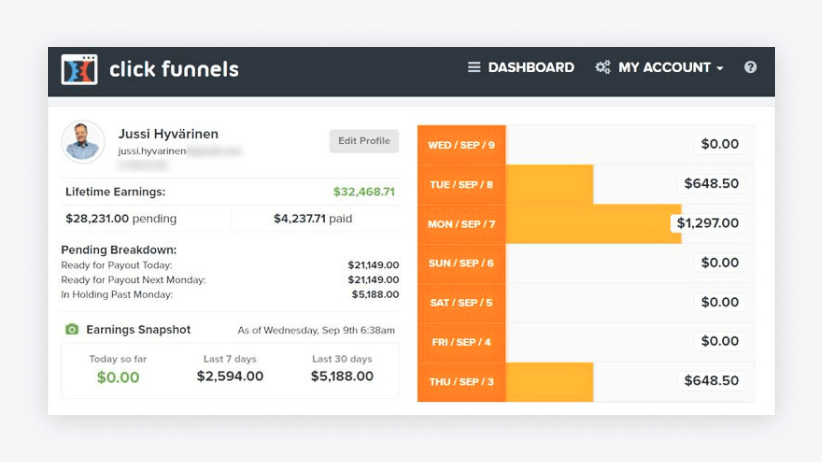Click the click funnels brand name text

pyautogui.click(x=174, y=69)
